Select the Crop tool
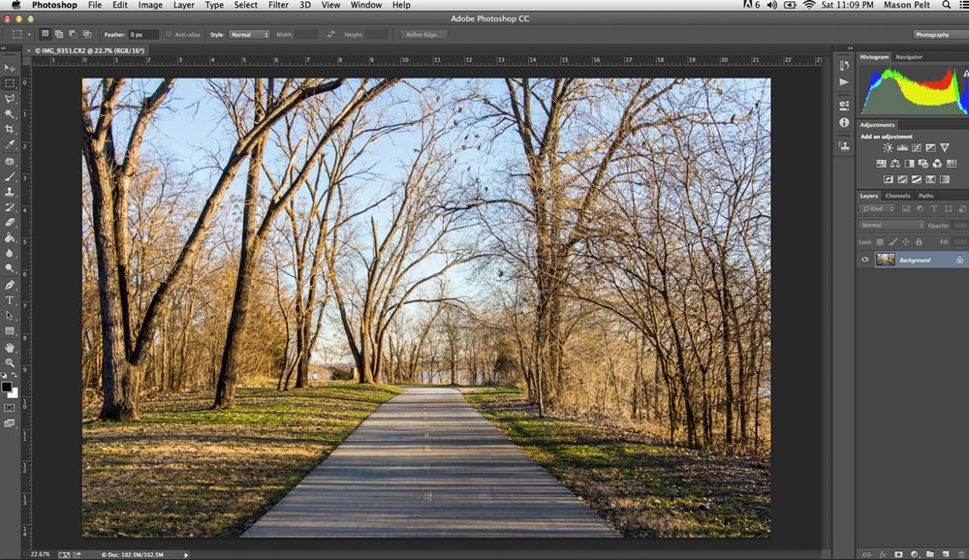 tap(10, 129)
